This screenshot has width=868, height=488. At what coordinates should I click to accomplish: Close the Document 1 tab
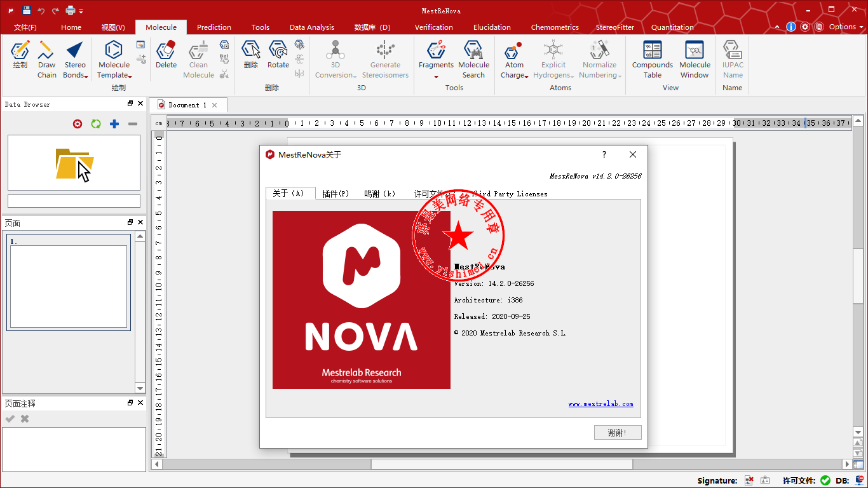click(215, 105)
